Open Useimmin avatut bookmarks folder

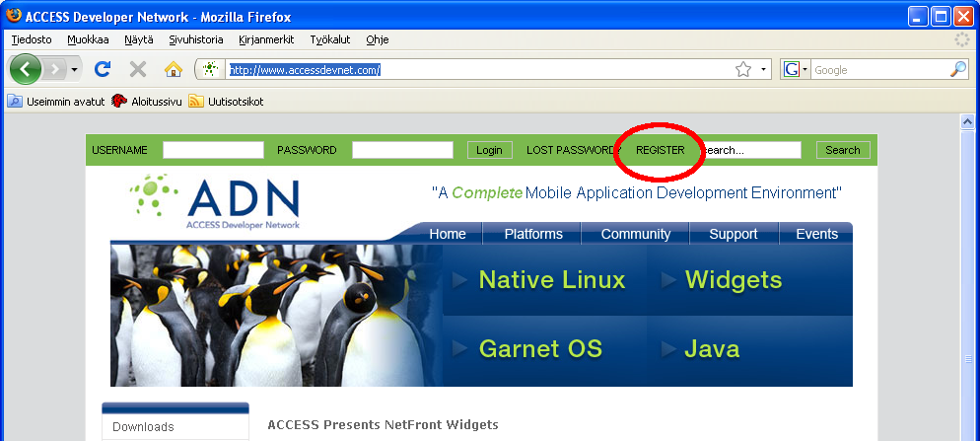pyautogui.click(x=56, y=102)
